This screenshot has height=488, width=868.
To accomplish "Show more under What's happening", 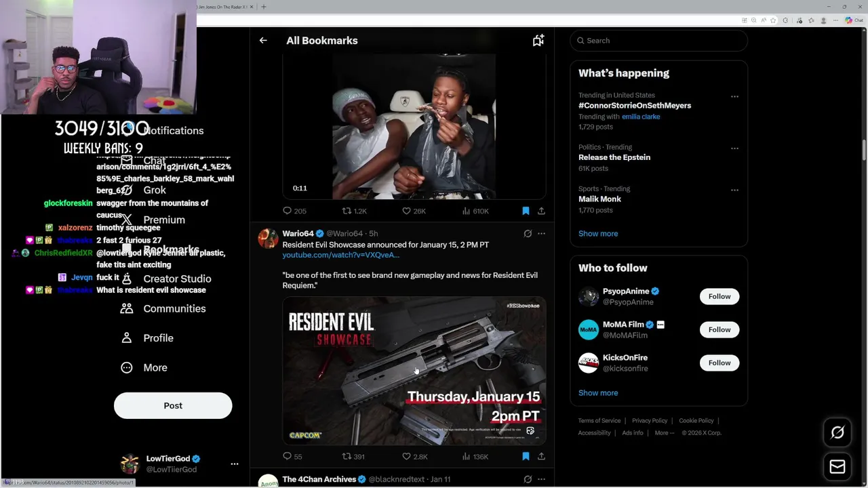I will (x=598, y=234).
